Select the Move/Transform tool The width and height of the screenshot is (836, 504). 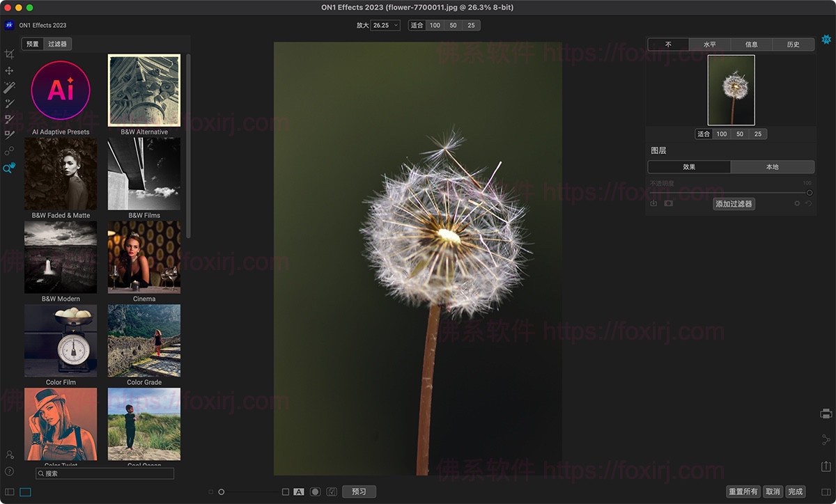pyautogui.click(x=9, y=71)
